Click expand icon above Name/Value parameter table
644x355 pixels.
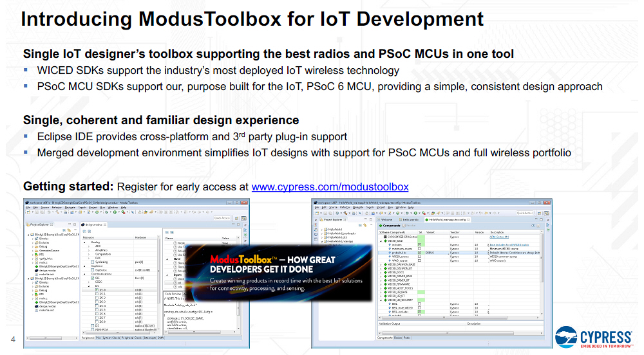[172, 232]
